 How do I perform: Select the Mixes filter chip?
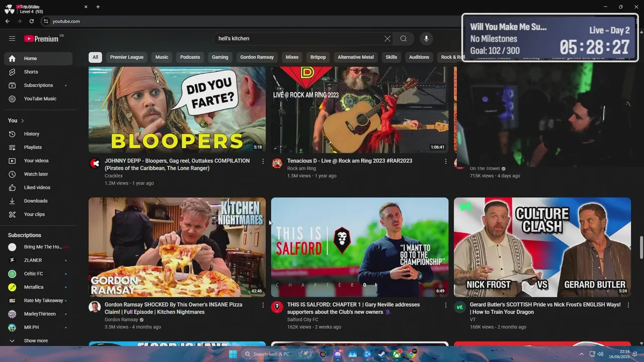click(292, 57)
